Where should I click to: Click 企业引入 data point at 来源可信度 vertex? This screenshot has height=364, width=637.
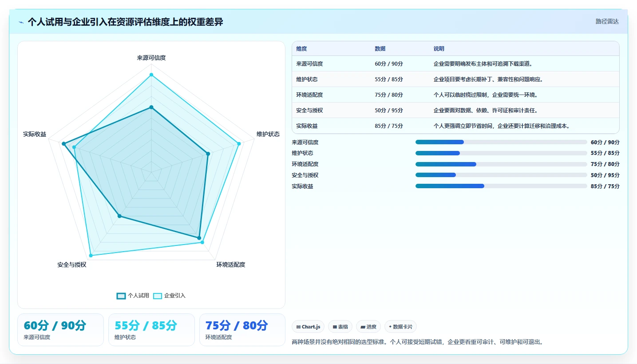tap(151, 75)
